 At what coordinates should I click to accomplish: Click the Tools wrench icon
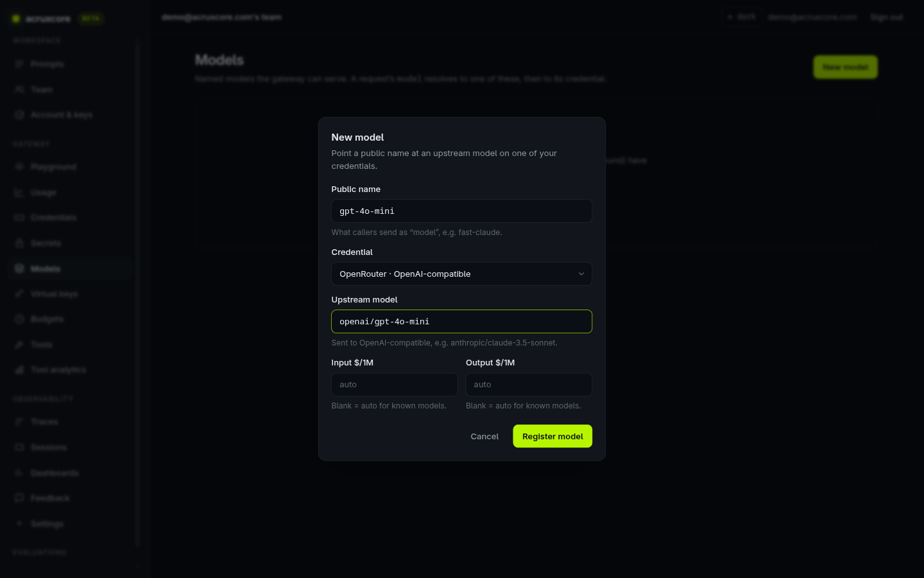click(x=19, y=344)
